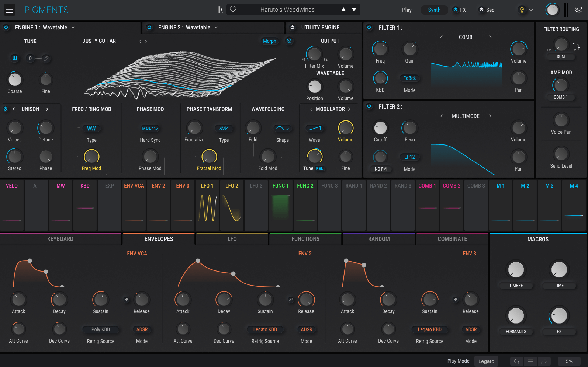Click the ENV VCA release link icon

pos(126,300)
